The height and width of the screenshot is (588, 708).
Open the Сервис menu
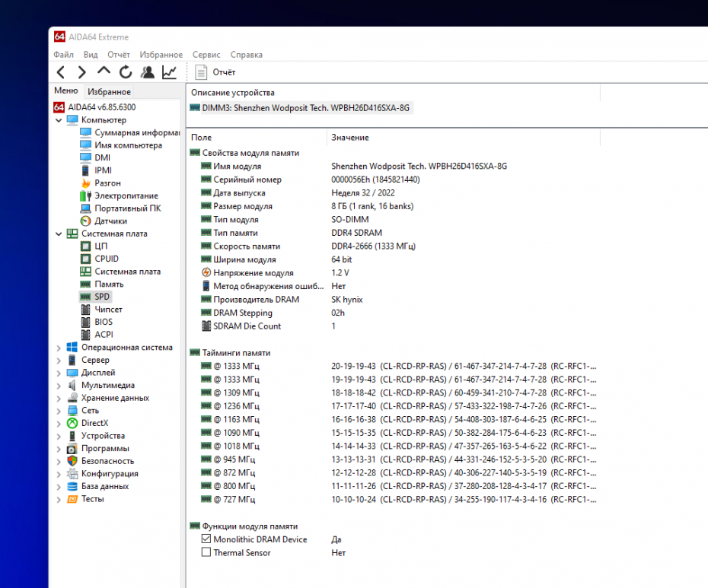(x=206, y=55)
